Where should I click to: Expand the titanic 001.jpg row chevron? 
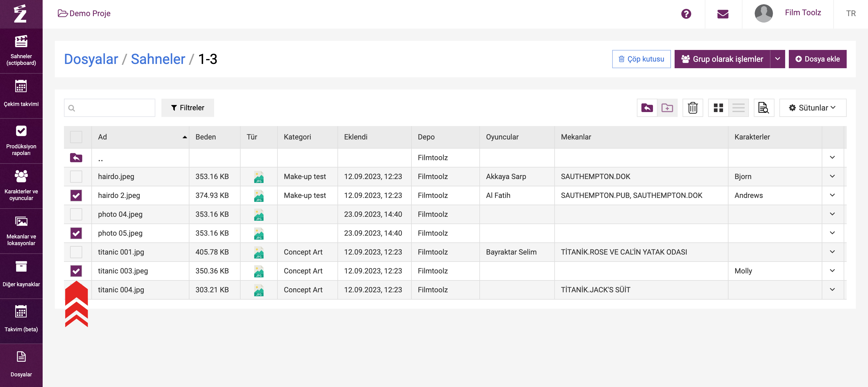point(832,252)
